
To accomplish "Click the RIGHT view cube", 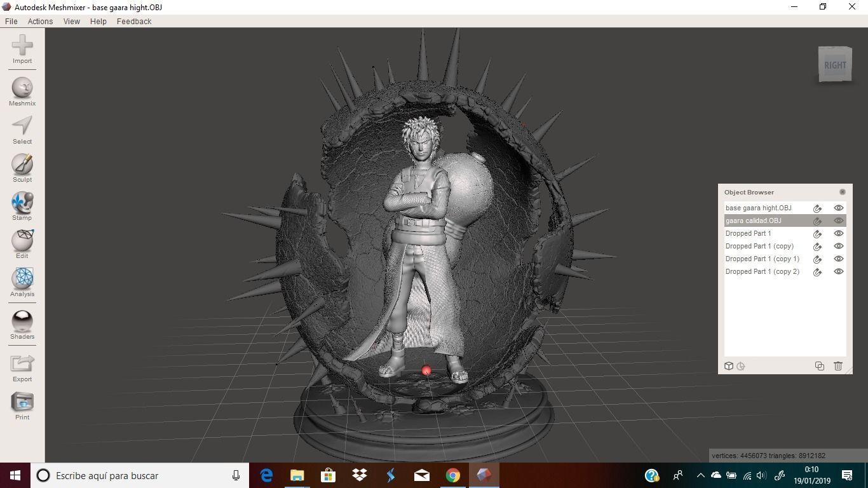I will [x=835, y=64].
